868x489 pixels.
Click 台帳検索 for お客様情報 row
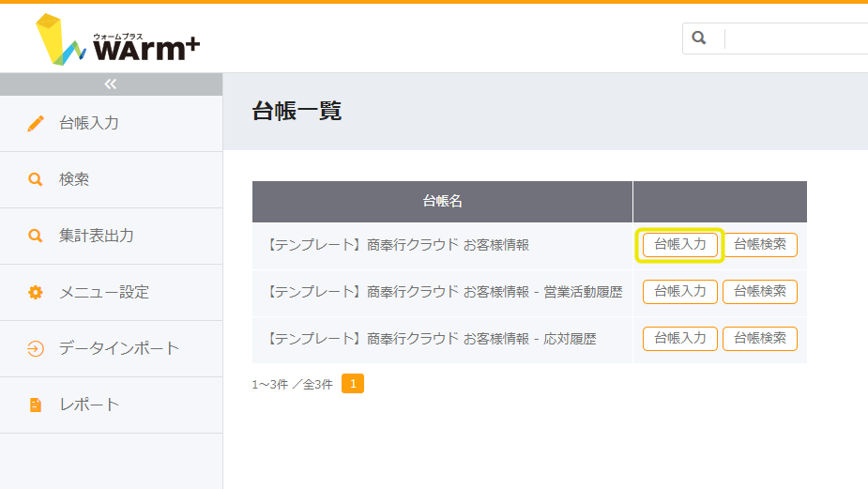[x=760, y=244]
